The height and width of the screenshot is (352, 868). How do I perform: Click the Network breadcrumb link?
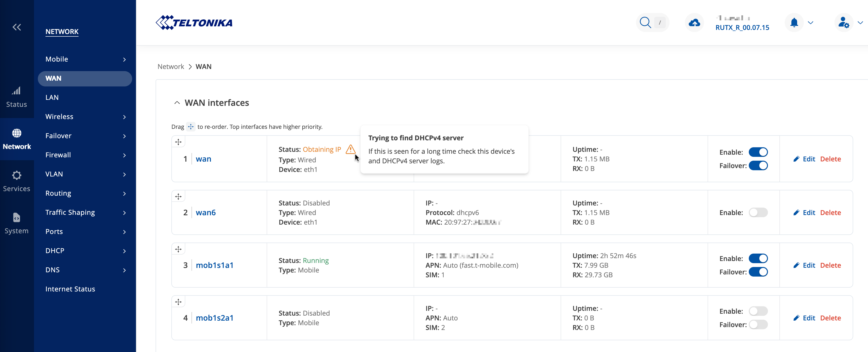tap(171, 66)
